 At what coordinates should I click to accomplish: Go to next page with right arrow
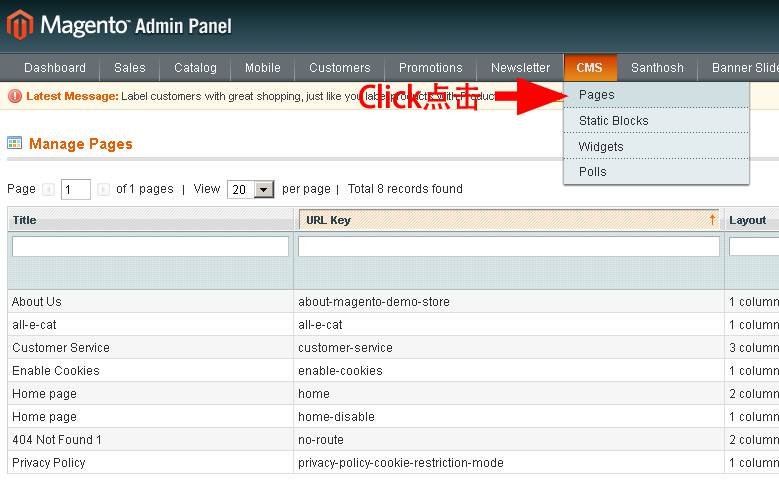103,189
